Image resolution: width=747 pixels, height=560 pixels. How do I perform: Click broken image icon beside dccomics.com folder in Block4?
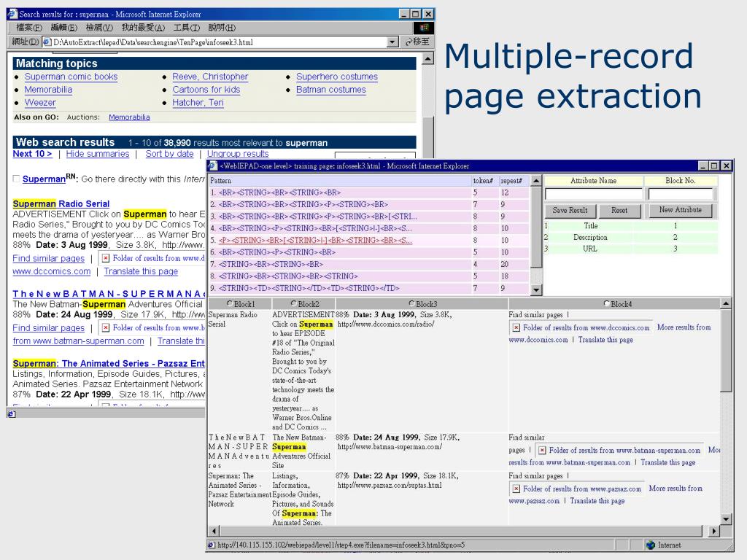[516, 327]
